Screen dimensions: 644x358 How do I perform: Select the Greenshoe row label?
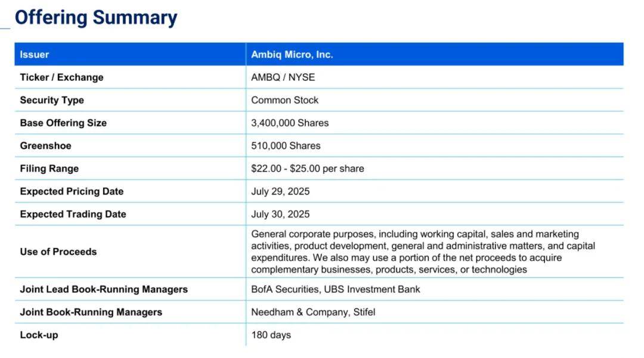click(45, 145)
